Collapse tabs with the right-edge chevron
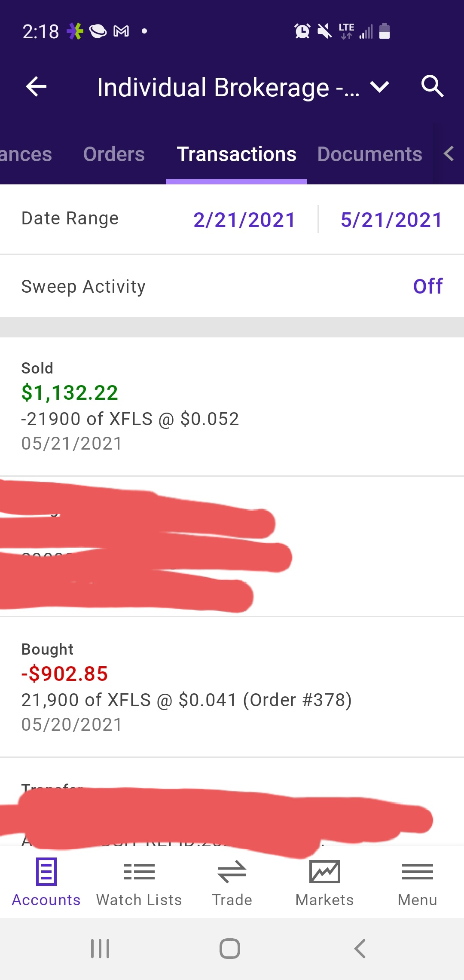Screen dimensions: 464x980 coord(449,154)
